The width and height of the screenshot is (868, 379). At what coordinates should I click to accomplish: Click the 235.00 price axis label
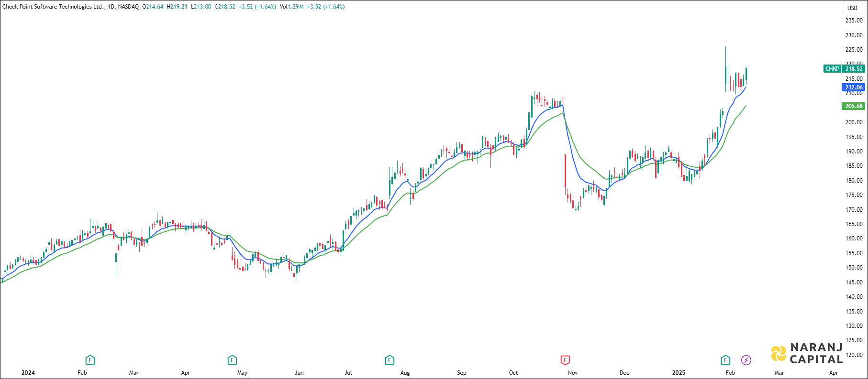[854, 21]
